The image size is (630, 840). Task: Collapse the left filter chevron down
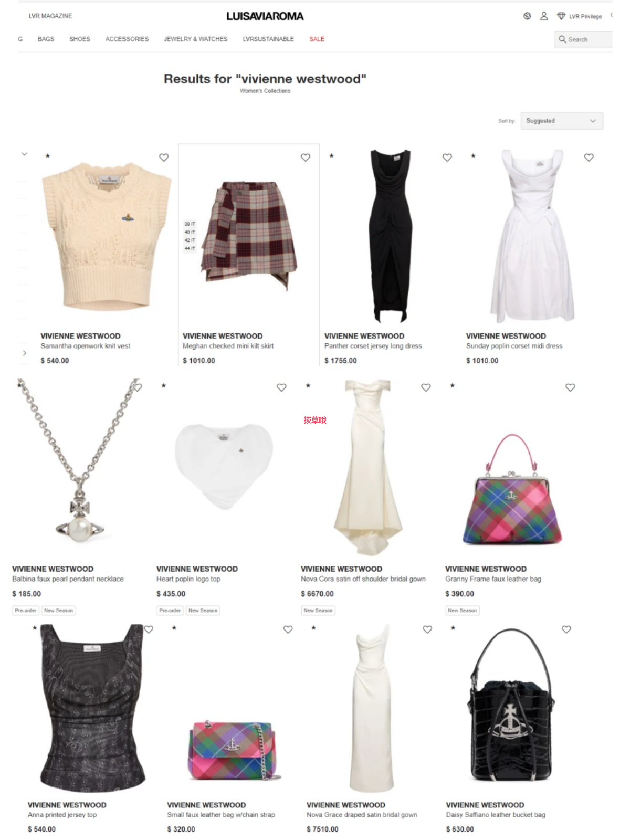[24, 154]
